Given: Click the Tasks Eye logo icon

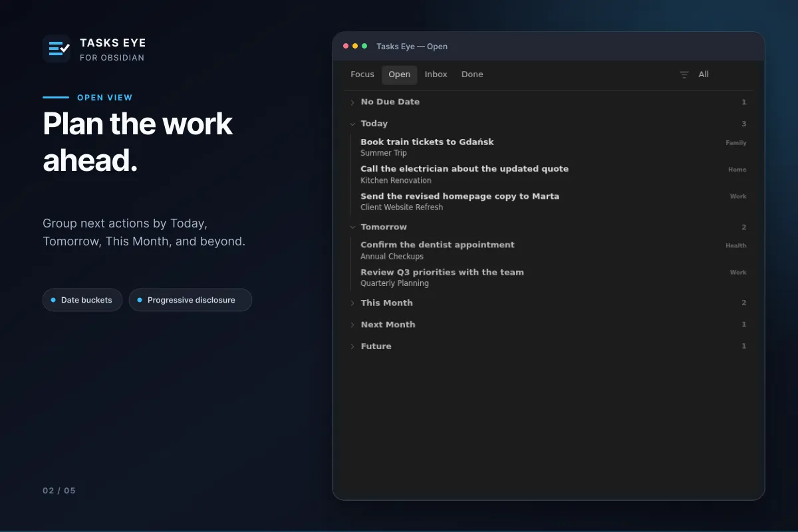Looking at the screenshot, I should [57, 49].
